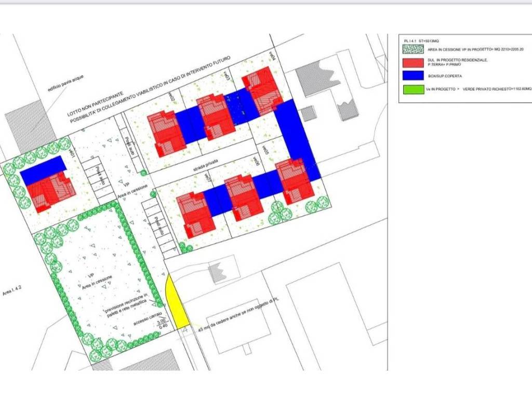
Task: Click the small hatched building below the houses
Action: (218, 272)
